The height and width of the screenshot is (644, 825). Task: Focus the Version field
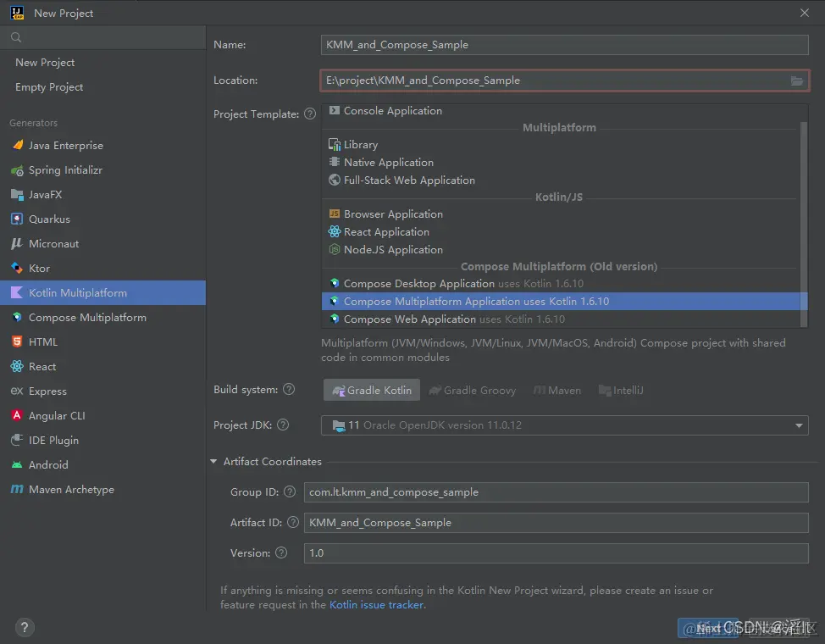tap(556, 553)
